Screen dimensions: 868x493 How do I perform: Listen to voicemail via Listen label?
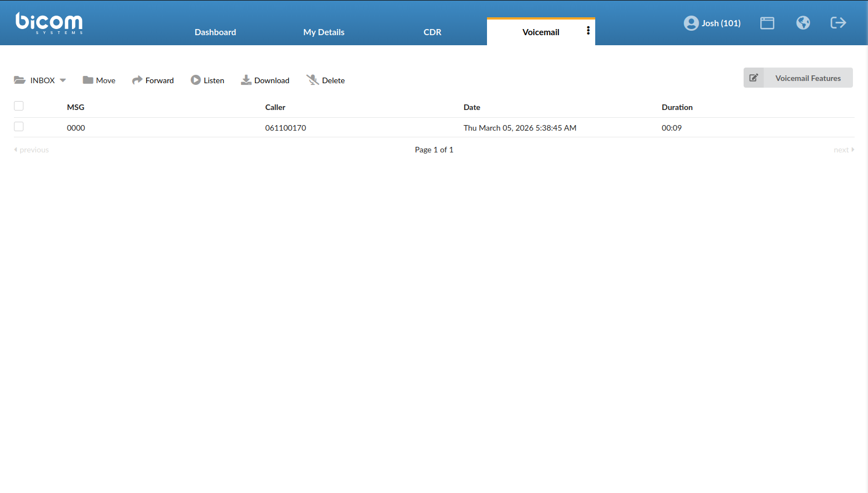point(214,80)
